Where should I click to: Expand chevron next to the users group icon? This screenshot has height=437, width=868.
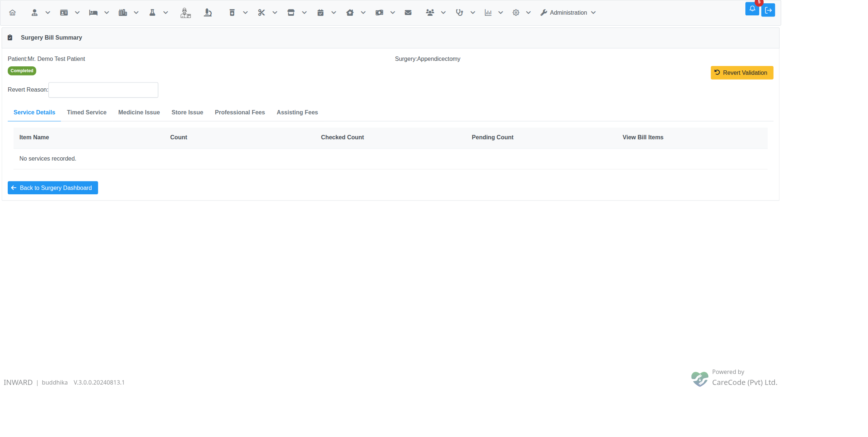(x=443, y=12)
